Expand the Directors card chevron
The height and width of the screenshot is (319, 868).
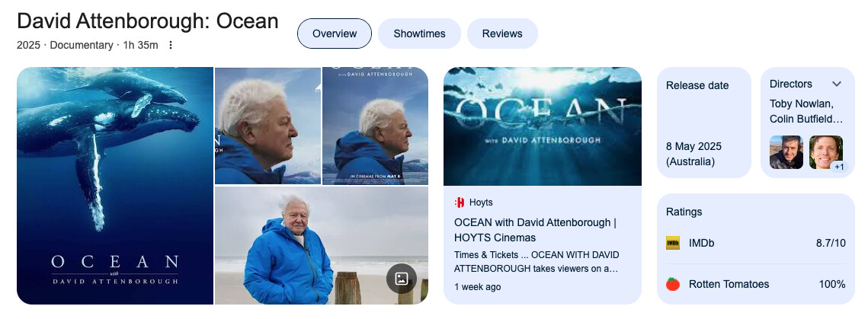click(x=837, y=84)
